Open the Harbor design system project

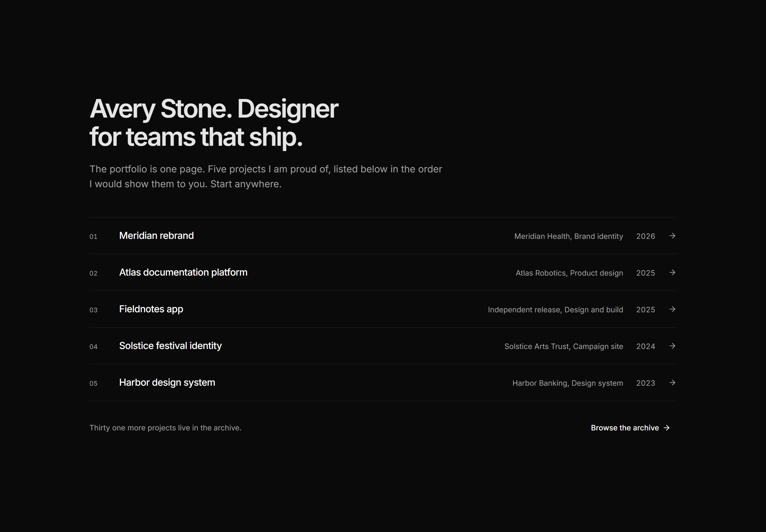pos(383,382)
